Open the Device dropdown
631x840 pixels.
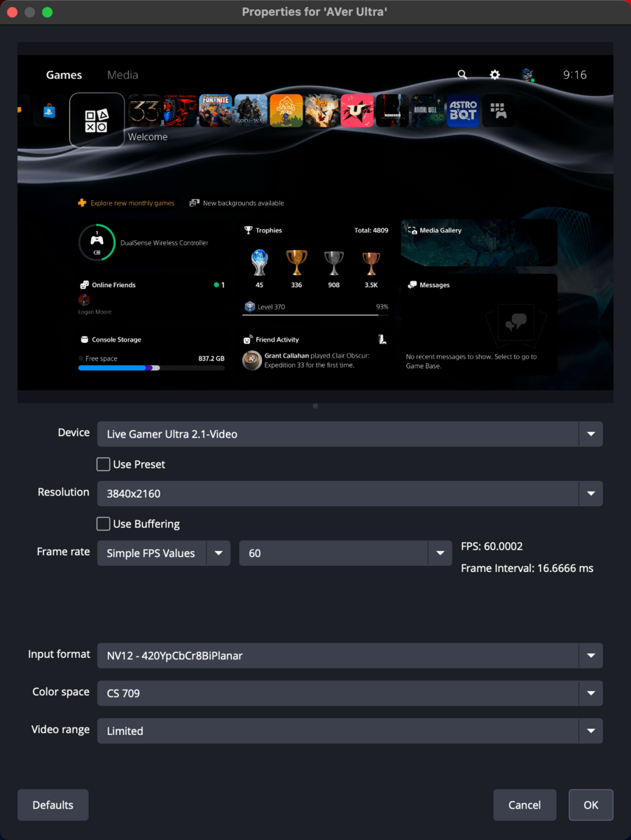point(349,434)
